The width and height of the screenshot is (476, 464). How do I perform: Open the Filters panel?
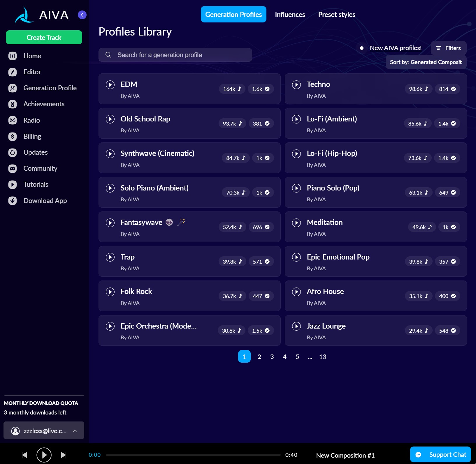(448, 48)
